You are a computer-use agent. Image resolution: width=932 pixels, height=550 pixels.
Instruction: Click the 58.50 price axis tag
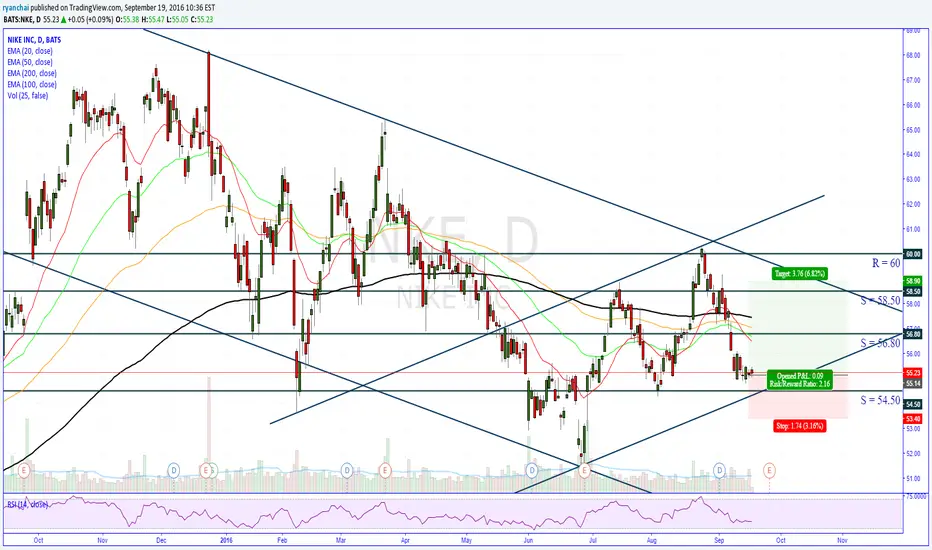pyautogui.click(x=912, y=291)
